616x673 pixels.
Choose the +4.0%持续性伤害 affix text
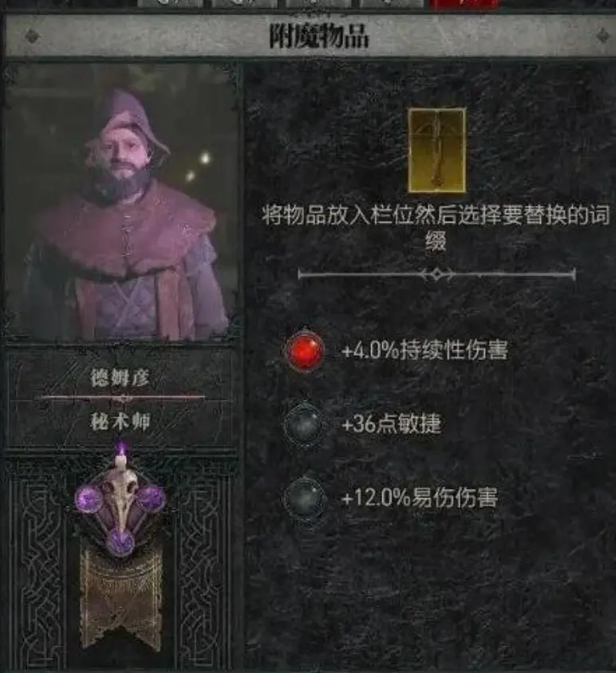click(424, 351)
